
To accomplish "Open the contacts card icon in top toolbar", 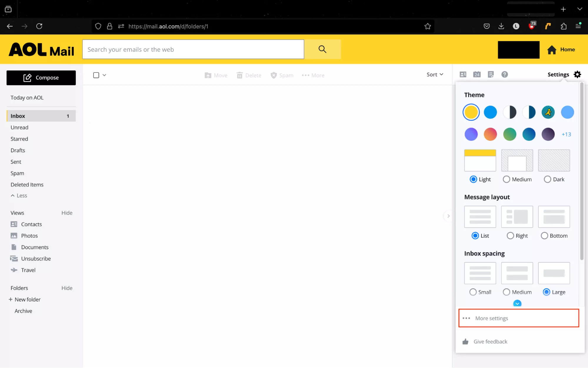I will (x=463, y=74).
